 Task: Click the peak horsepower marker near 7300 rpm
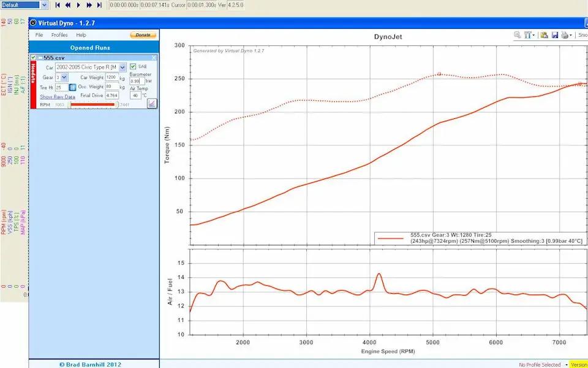[580, 84]
